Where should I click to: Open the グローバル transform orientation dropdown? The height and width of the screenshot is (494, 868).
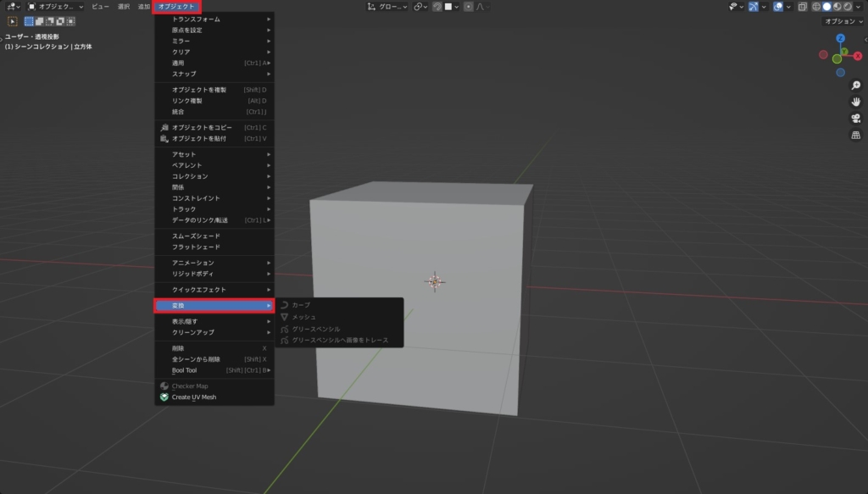tap(394, 7)
